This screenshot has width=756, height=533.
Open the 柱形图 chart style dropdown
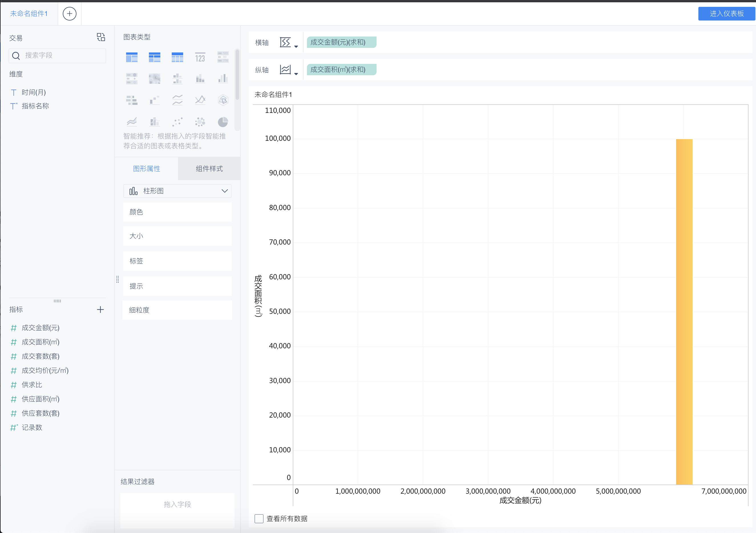(x=177, y=191)
